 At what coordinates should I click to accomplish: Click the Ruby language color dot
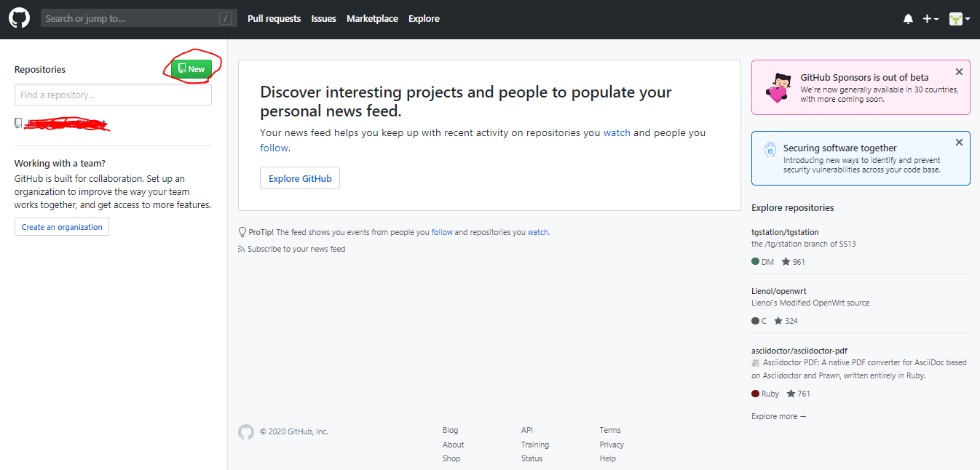pos(755,394)
